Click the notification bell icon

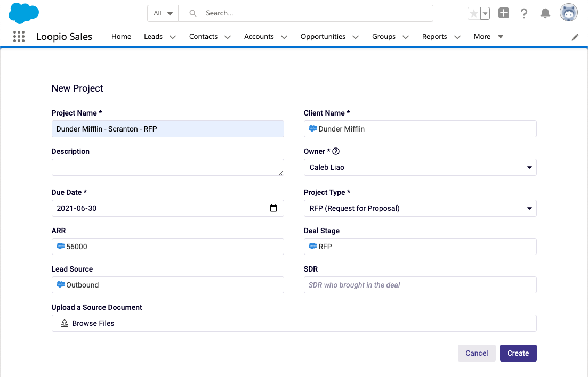(545, 13)
